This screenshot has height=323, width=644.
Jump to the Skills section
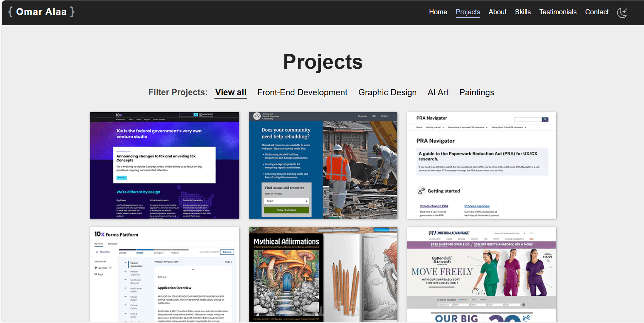point(523,12)
